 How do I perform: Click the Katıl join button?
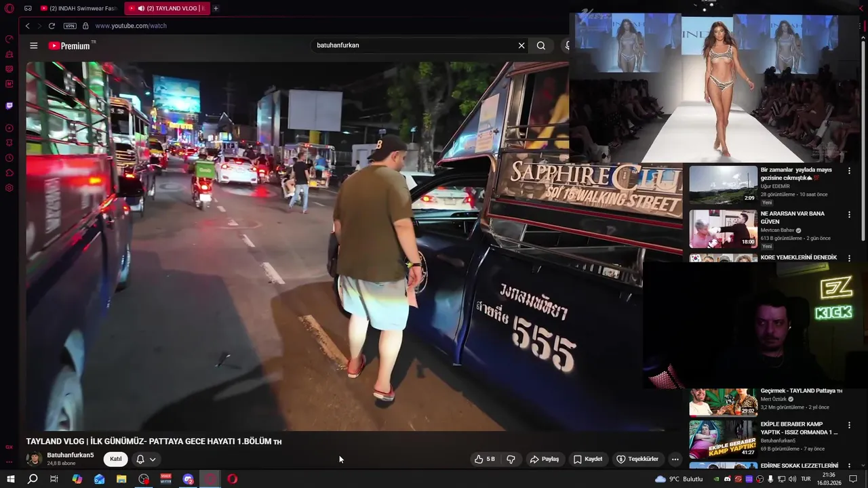click(x=116, y=459)
